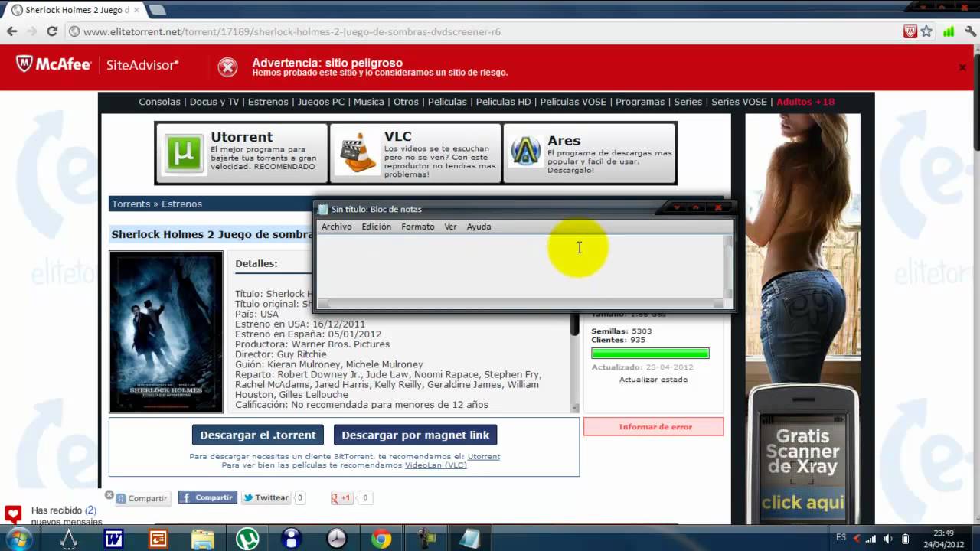The height and width of the screenshot is (551, 980).
Task: Close the Sherlock Holmes 2 browser tab
Action: point(136,10)
